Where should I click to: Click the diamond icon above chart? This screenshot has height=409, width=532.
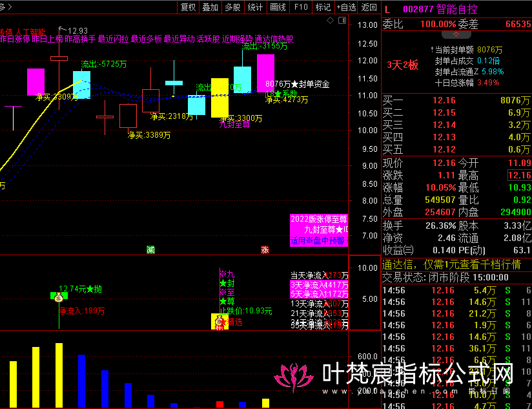[x=330, y=21]
